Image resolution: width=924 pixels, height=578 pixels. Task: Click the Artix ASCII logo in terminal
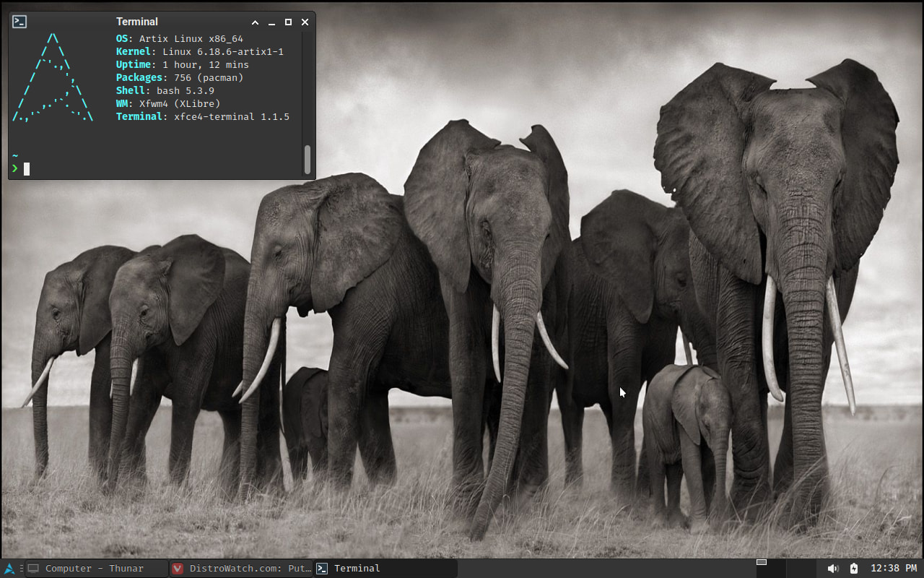coord(53,78)
